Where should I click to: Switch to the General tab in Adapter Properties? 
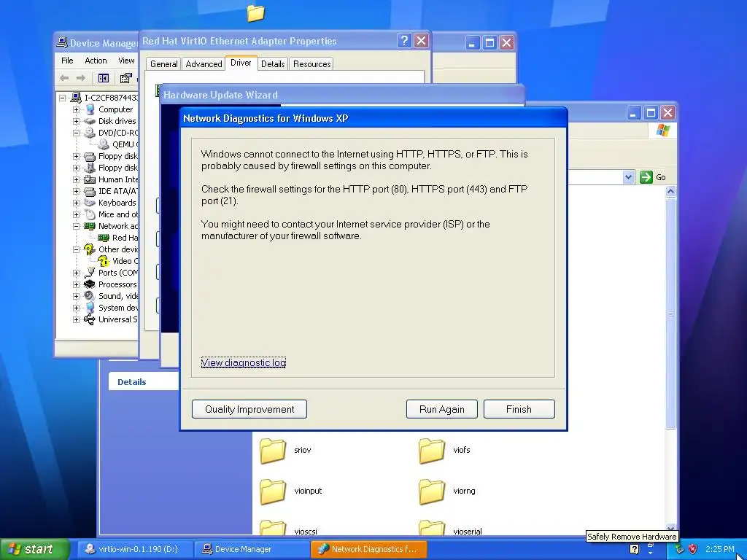(x=163, y=64)
